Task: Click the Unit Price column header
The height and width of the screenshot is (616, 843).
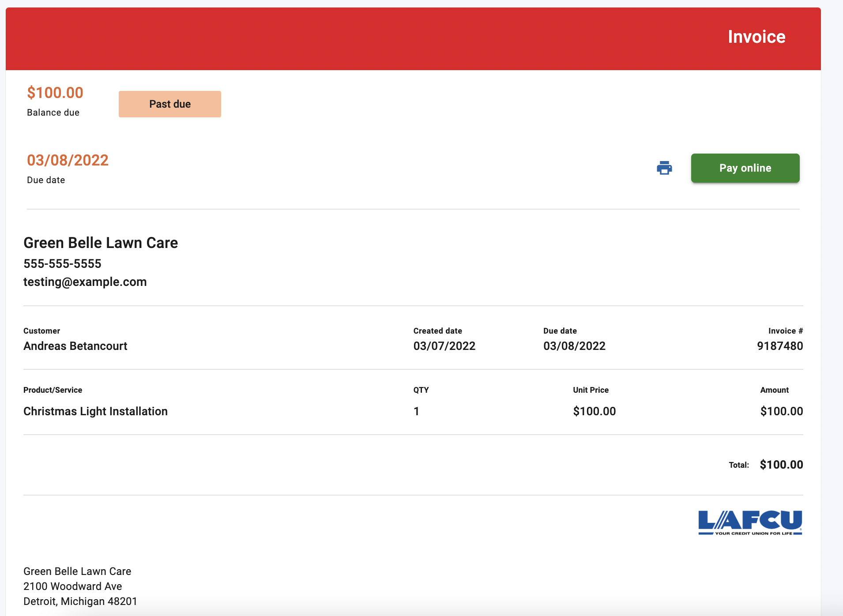Action: [x=591, y=390]
